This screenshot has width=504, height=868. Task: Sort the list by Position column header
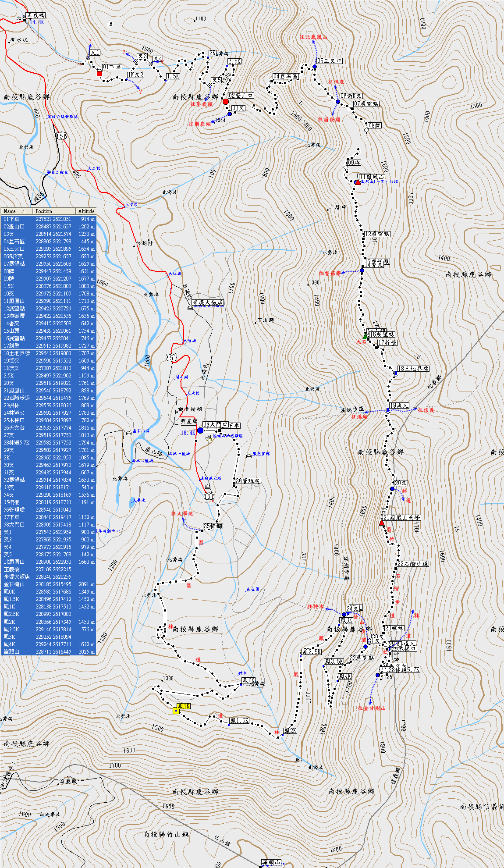[53, 211]
